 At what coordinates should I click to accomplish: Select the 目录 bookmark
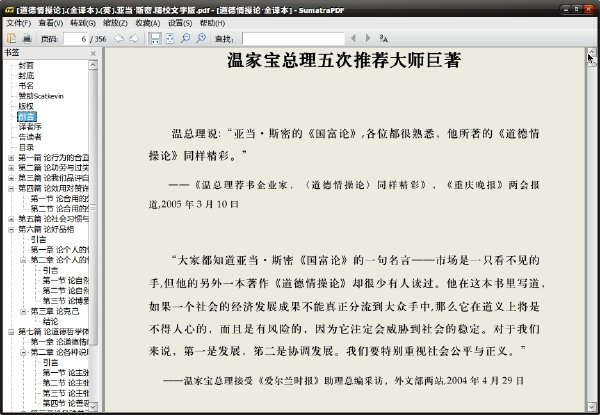tap(26, 147)
